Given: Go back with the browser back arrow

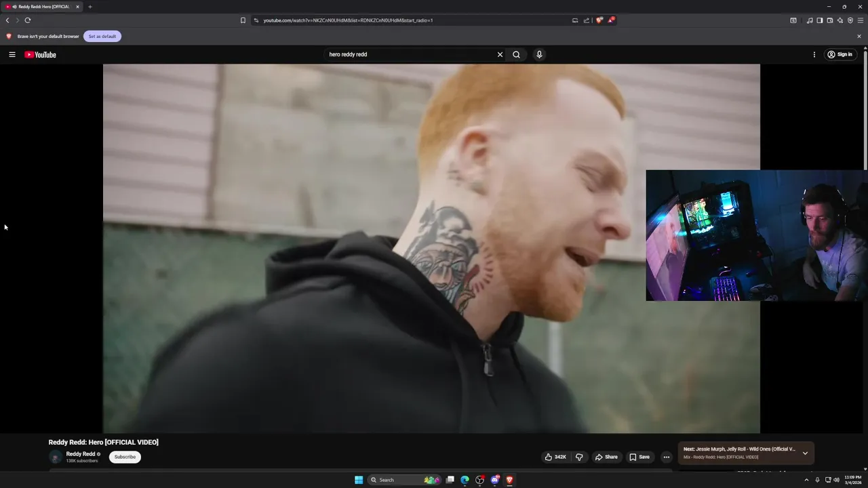Looking at the screenshot, I should tap(7, 20).
